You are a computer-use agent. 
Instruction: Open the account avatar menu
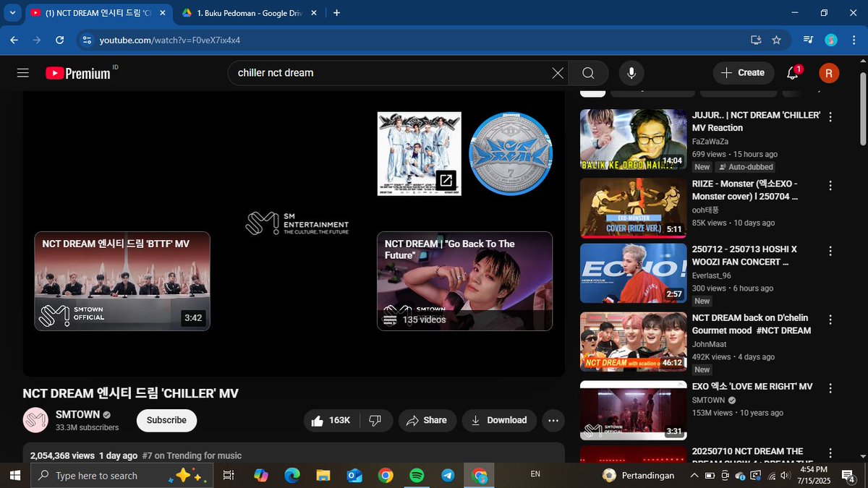[x=829, y=73]
